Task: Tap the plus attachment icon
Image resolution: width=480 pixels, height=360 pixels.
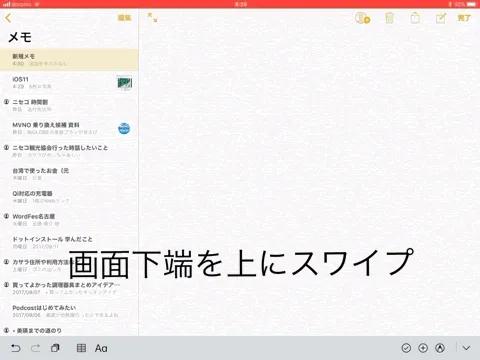Action: [423, 348]
